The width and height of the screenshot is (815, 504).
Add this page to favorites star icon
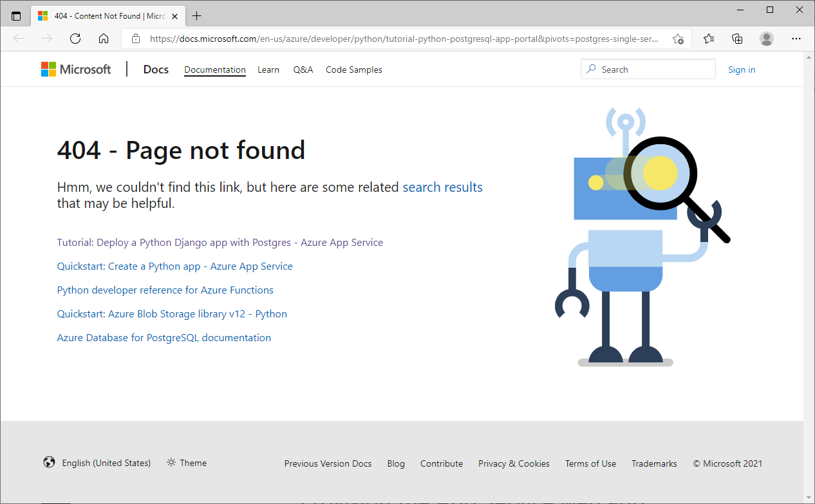pyautogui.click(x=678, y=39)
